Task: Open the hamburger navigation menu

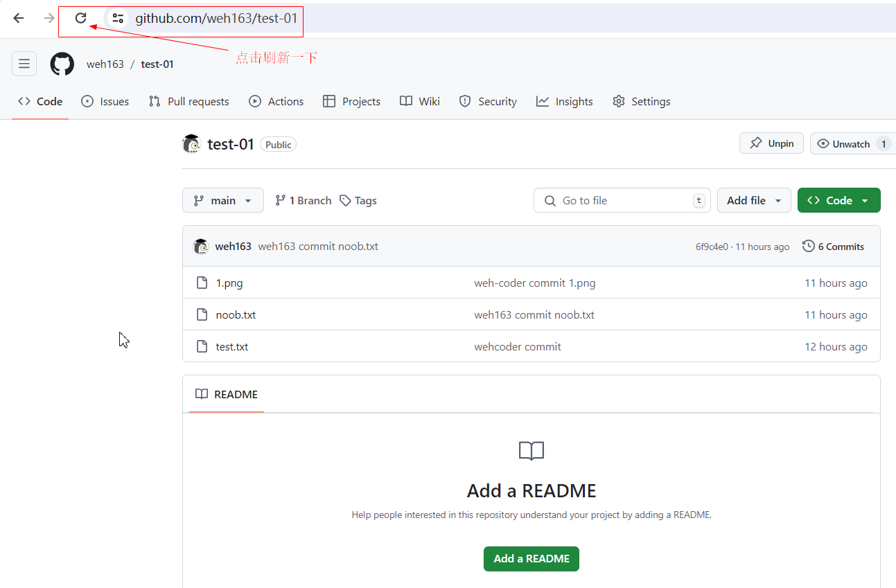Action: coord(24,64)
